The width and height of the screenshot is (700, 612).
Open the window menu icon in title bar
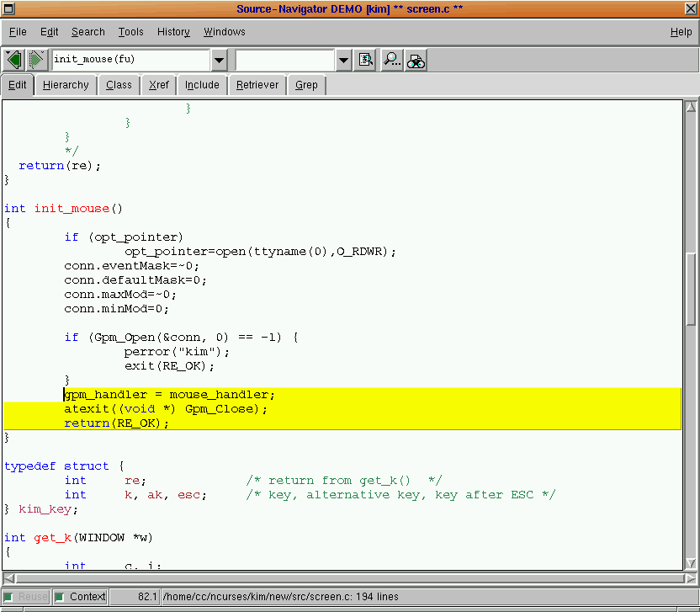[8, 8]
